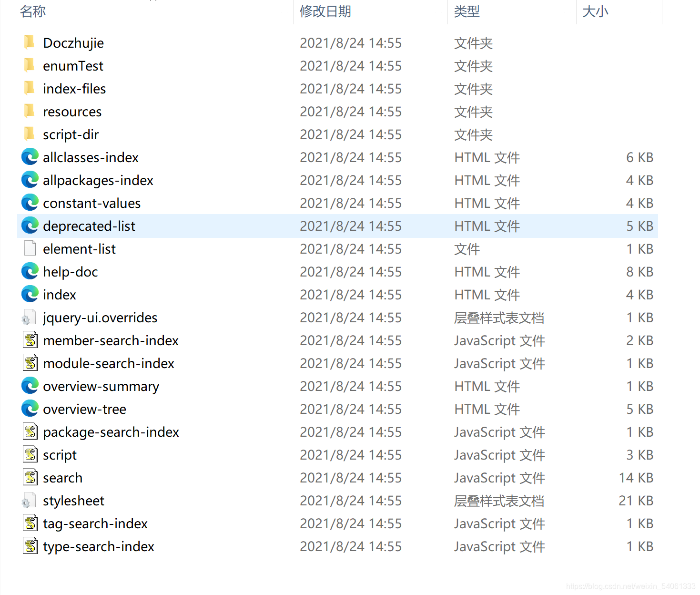The image size is (700, 595).
Task: Click the index-files folder icon
Action: click(30, 88)
